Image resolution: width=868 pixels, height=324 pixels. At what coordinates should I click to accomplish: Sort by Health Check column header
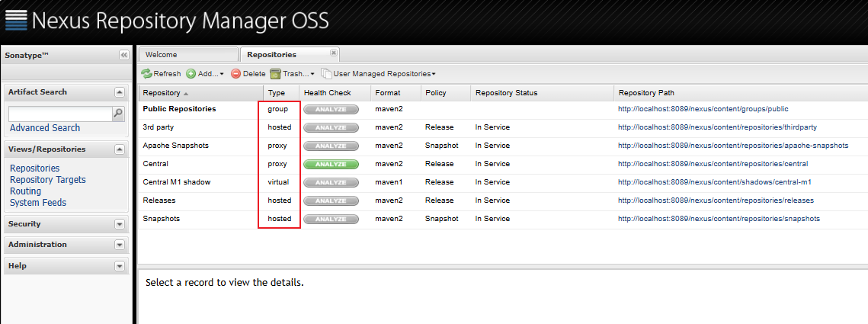coord(335,93)
